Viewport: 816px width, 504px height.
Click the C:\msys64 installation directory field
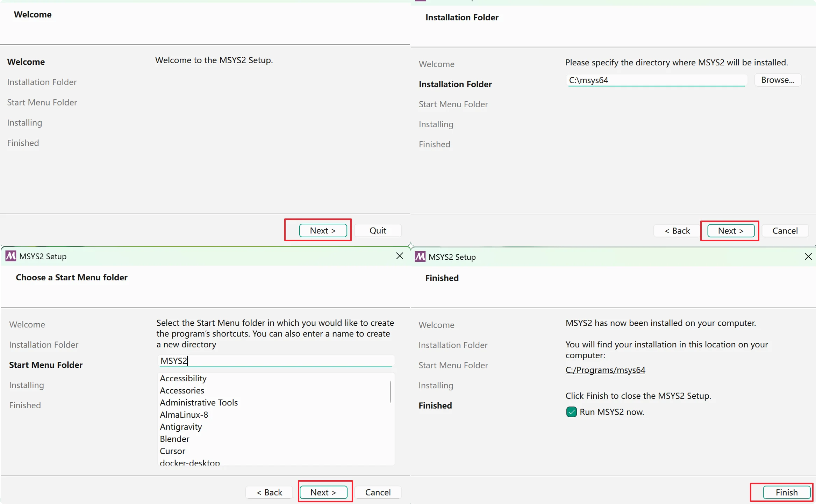click(x=657, y=80)
